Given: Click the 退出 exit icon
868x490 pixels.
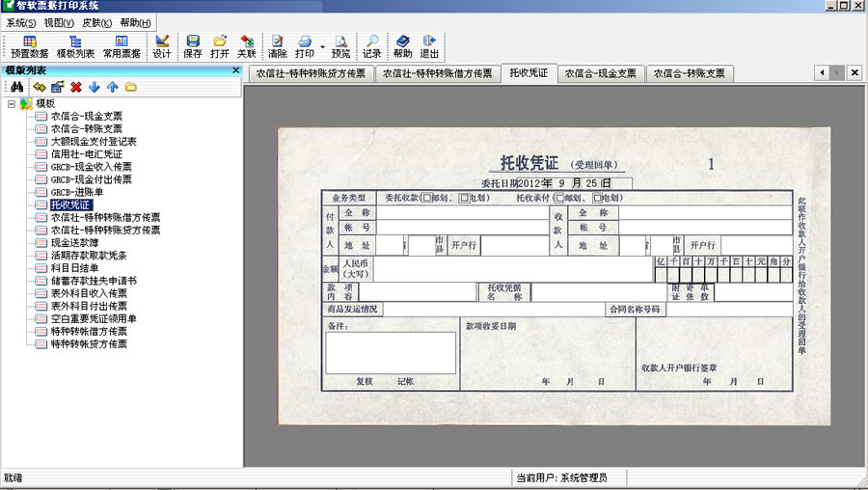Looking at the screenshot, I should click(x=429, y=47).
